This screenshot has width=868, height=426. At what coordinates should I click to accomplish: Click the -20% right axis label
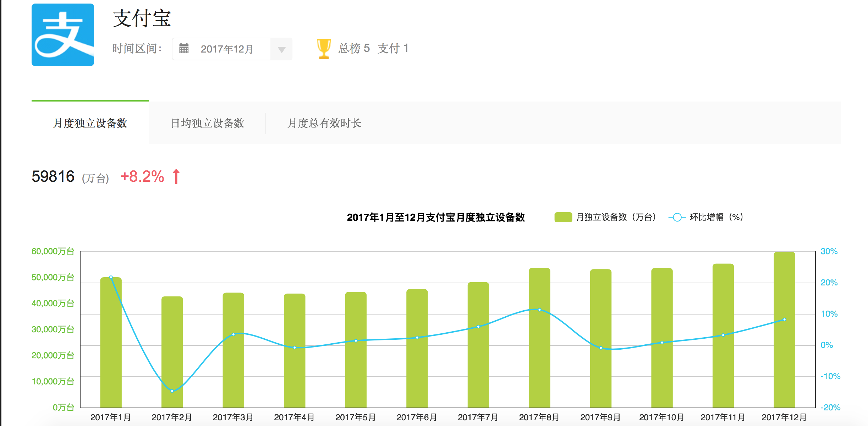(830, 408)
